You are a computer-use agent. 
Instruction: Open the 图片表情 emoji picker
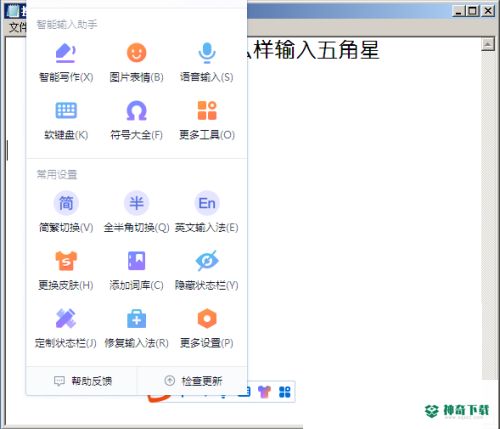tap(136, 62)
